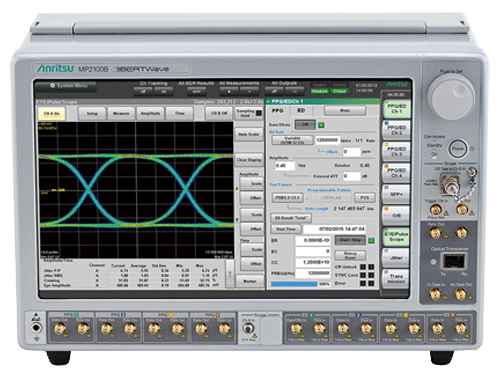Image resolution: width=500 pixels, height=382 pixels.
Task: Click the Auto Scale button
Action: click(249, 134)
